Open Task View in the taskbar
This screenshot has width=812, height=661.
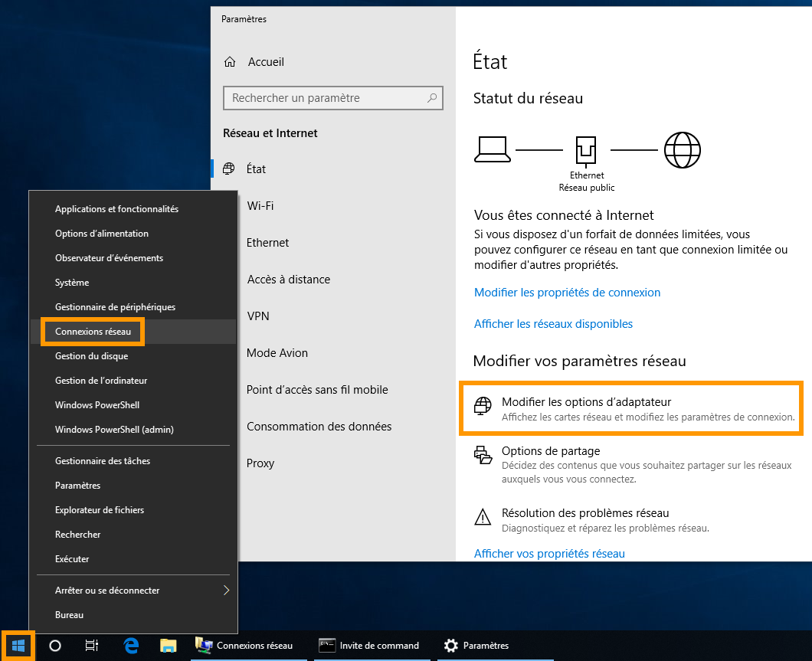(x=91, y=646)
